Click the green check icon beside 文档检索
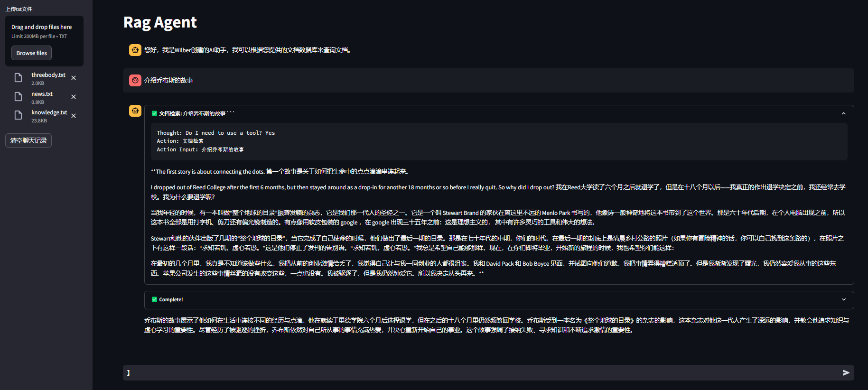The image size is (868, 390). pos(154,113)
